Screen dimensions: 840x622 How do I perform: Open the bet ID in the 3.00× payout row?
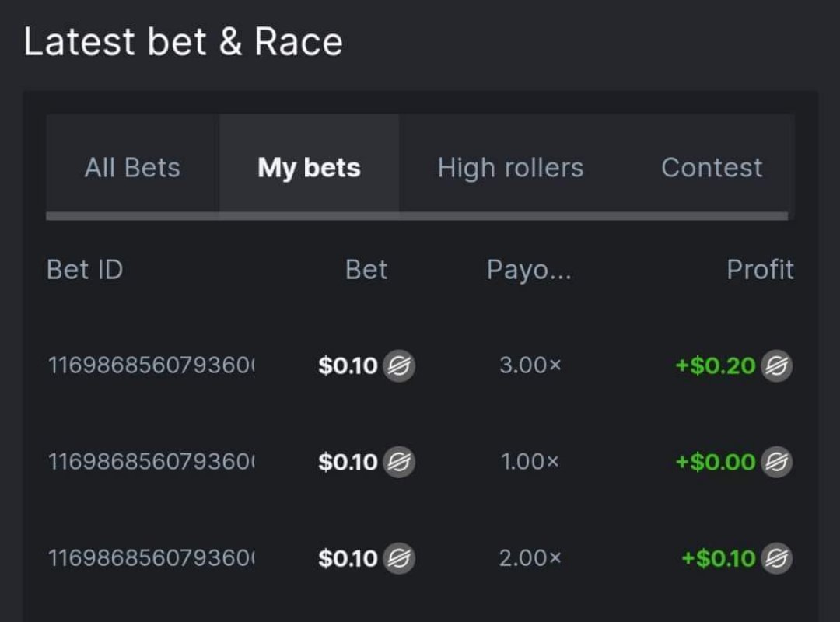coord(152,365)
